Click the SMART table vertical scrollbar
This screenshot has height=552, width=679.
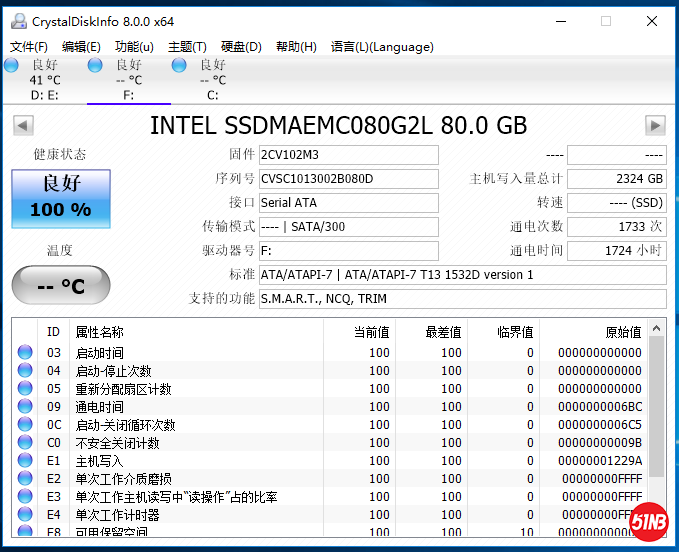point(656,420)
